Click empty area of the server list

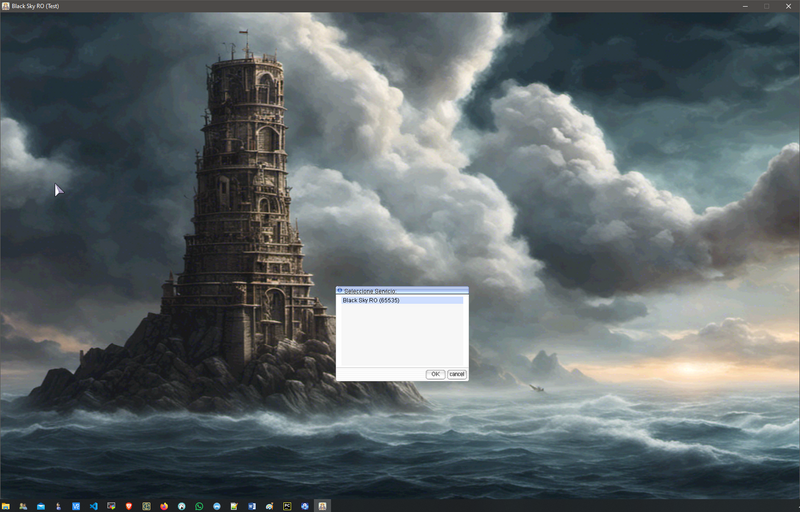401,340
